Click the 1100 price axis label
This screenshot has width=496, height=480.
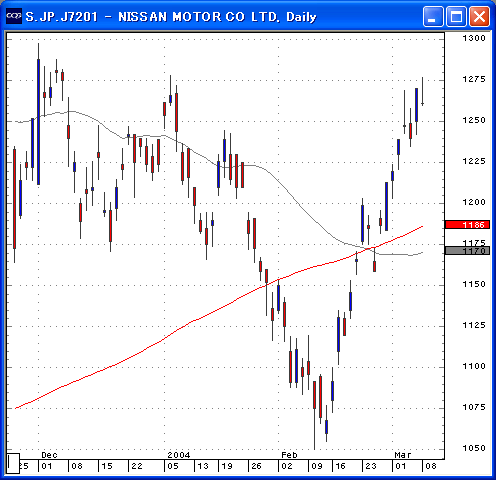point(474,366)
